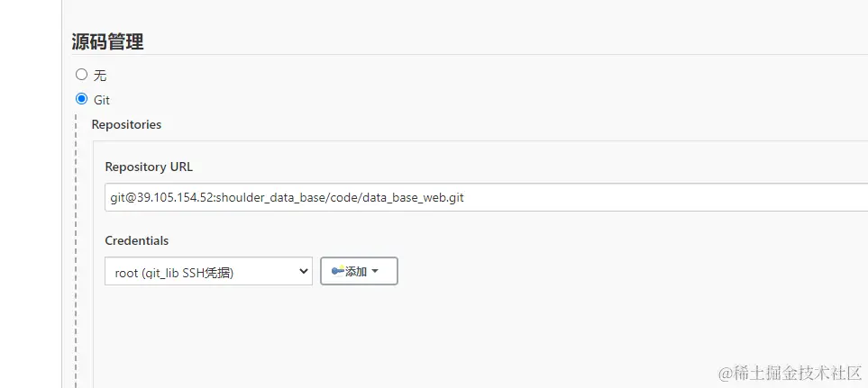Select the Git radio button
This screenshot has width=868, height=388.
(x=81, y=99)
